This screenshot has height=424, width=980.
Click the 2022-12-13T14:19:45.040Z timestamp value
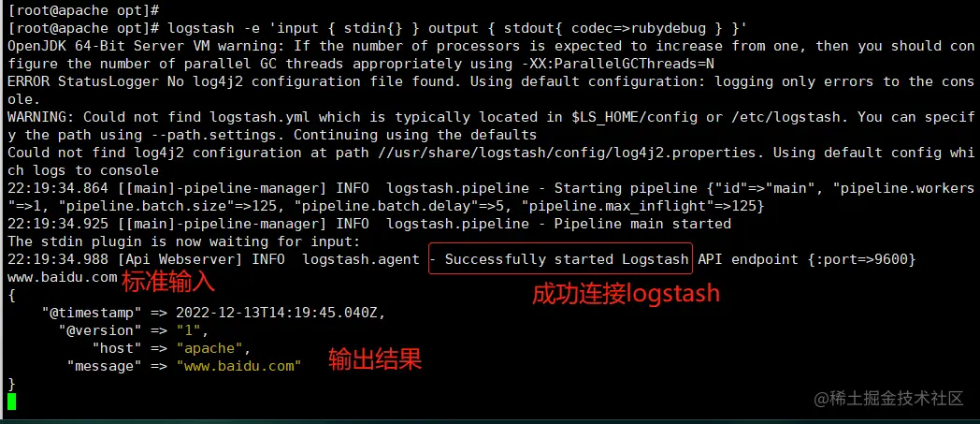(281, 313)
